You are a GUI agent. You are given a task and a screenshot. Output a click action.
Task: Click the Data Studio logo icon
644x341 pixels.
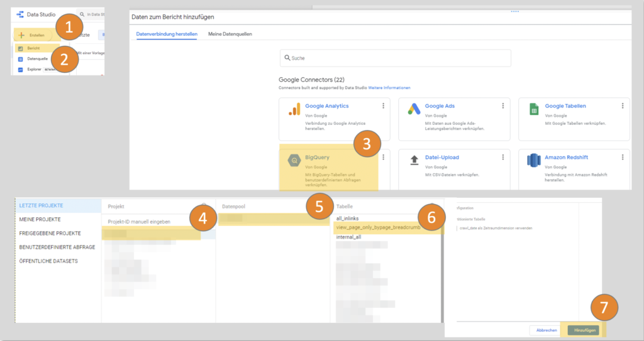click(19, 14)
